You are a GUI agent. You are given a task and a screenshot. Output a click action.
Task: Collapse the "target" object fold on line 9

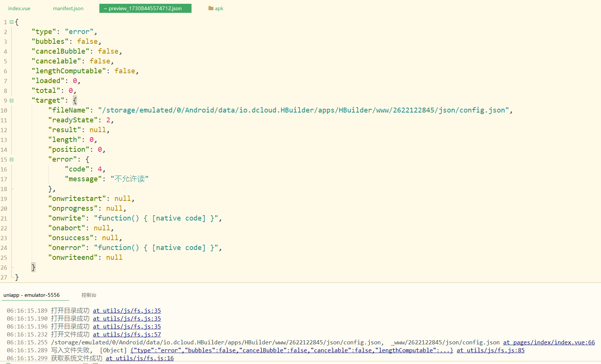point(11,101)
